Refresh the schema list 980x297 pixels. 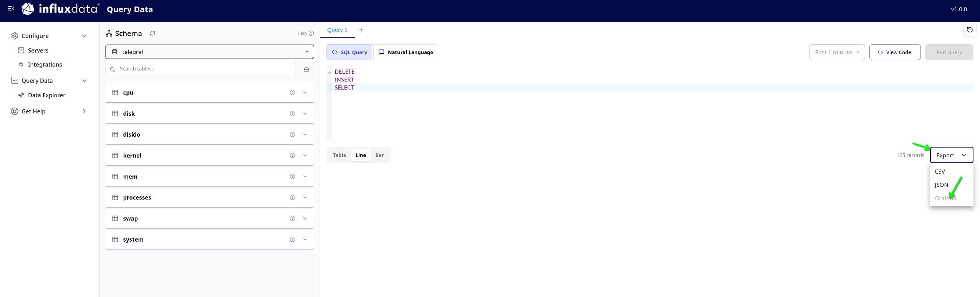click(152, 33)
